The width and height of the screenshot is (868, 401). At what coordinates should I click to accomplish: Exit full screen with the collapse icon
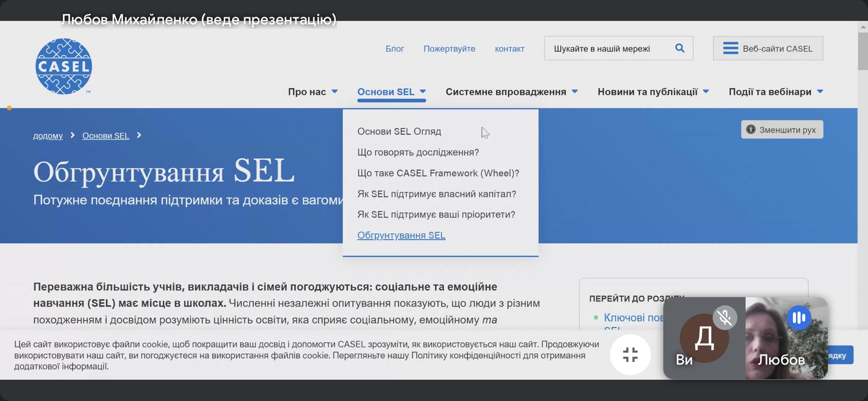pyautogui.click(x=630, y=355)
